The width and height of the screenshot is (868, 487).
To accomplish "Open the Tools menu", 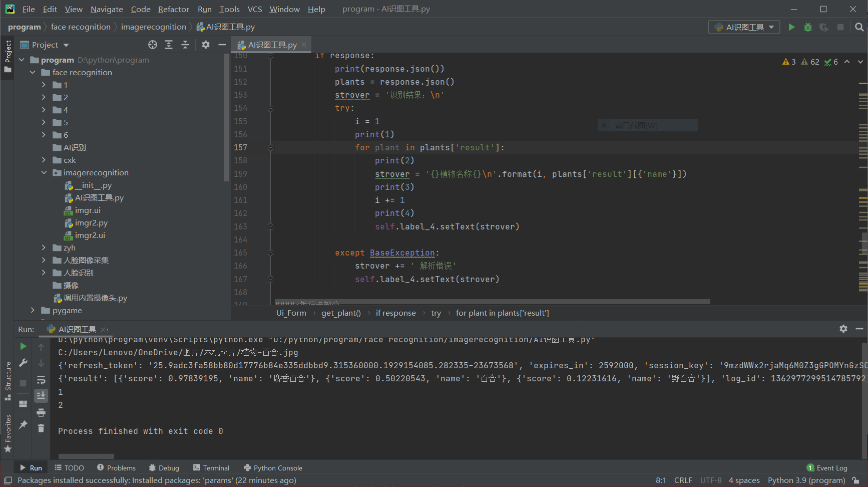I will click(x=229, y=9).
